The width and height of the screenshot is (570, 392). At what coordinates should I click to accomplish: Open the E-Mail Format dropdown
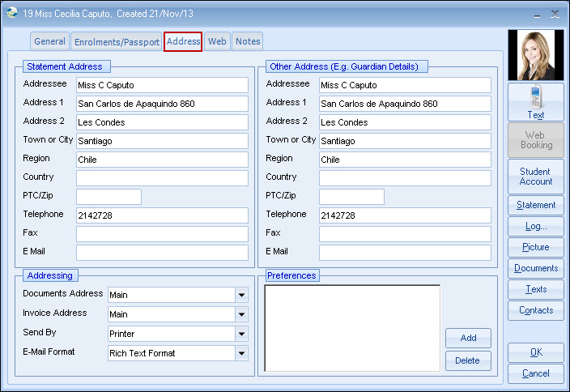tap(241, 353)
